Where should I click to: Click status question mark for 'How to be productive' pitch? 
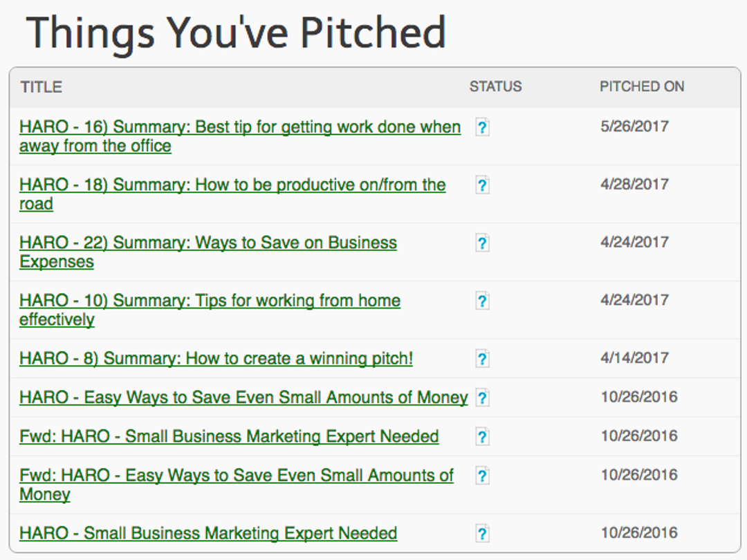click(x=482, y=185)
